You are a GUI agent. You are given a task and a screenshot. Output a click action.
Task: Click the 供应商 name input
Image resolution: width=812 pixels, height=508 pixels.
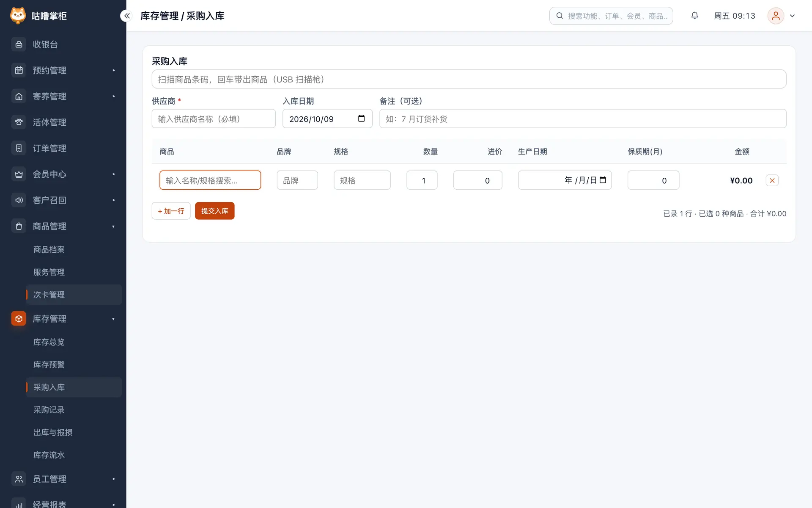(x=214, y=119)
